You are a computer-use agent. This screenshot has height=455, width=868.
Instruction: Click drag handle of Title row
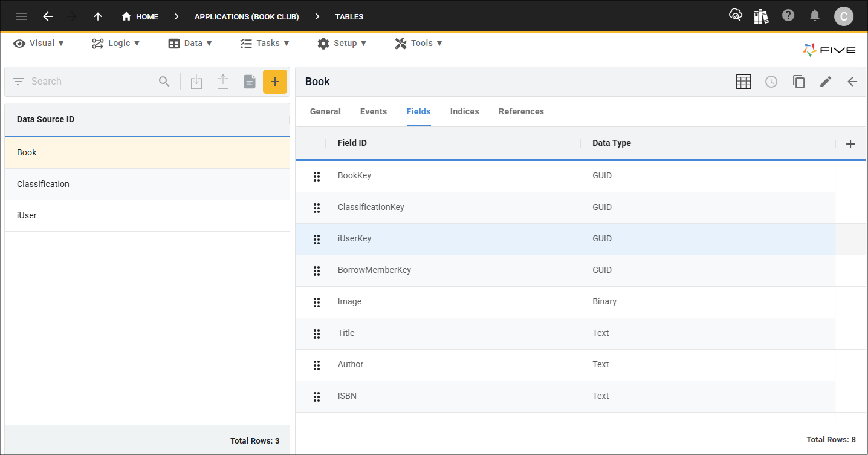(316, 334)
